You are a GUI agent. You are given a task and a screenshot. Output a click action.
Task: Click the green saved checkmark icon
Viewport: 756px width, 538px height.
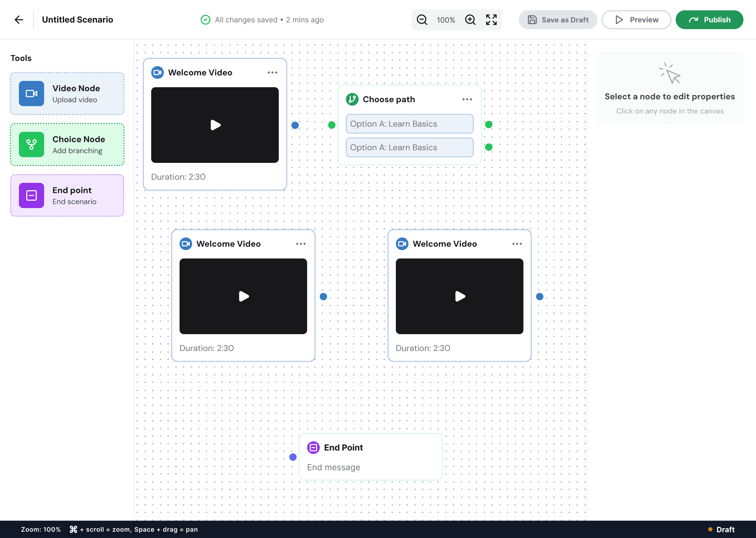[205, 20]
